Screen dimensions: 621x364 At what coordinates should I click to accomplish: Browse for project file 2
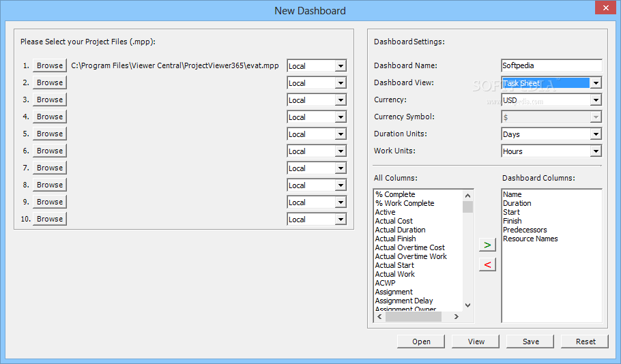pos(50,82)
